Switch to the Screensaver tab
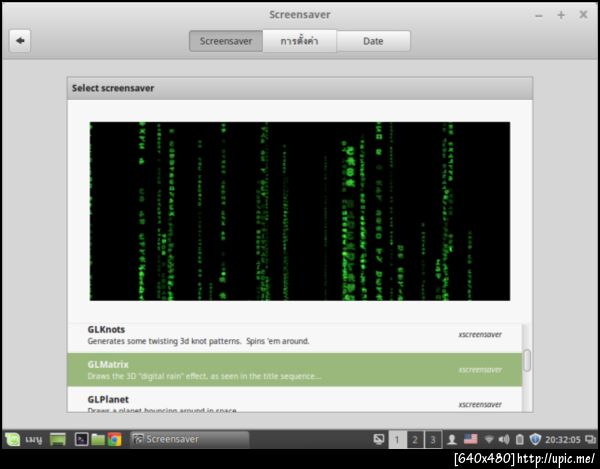The image size is (600, 469). [x=226, y=41]
